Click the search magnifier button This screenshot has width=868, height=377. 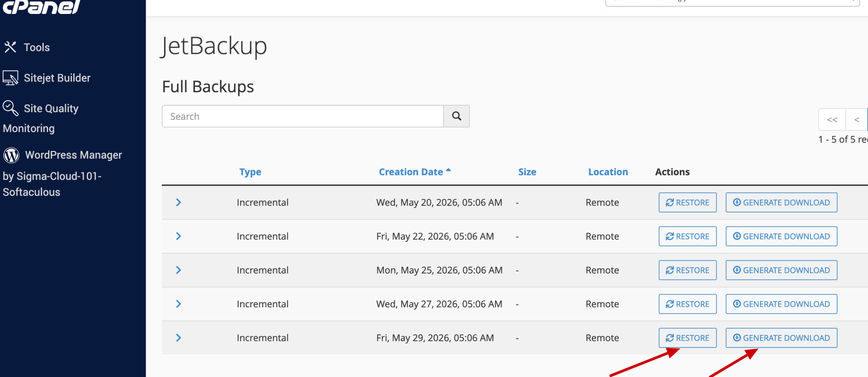click(457, 116)
